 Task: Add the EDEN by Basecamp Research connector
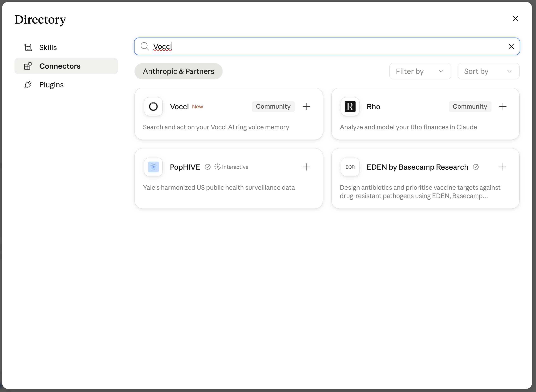[503, 167]
